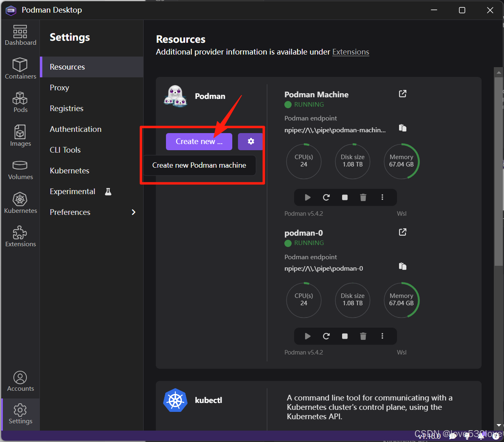
Task: Delete the podman-0 machine
Action: pyautogui.click(x=363, y=336)
